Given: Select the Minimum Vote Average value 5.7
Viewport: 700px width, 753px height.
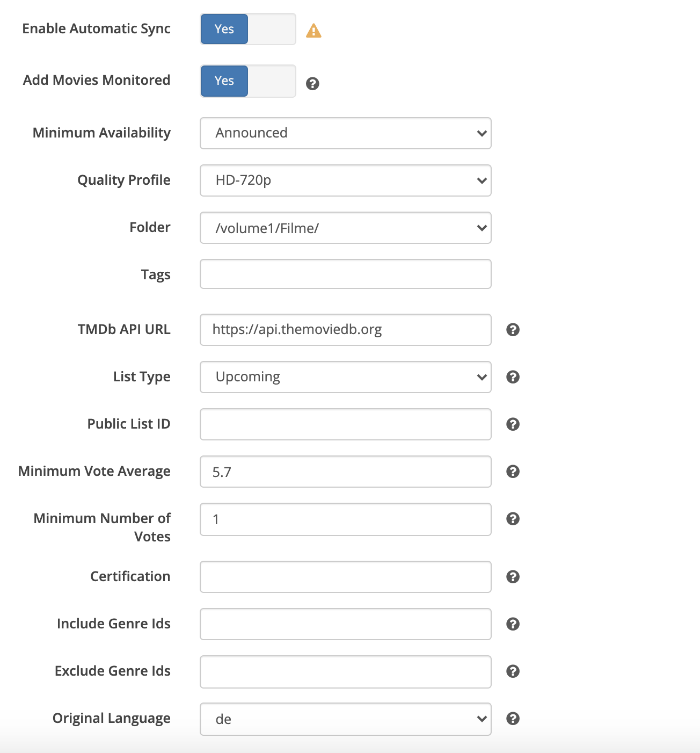Looking at the screenshot, I should pos(345,472).
